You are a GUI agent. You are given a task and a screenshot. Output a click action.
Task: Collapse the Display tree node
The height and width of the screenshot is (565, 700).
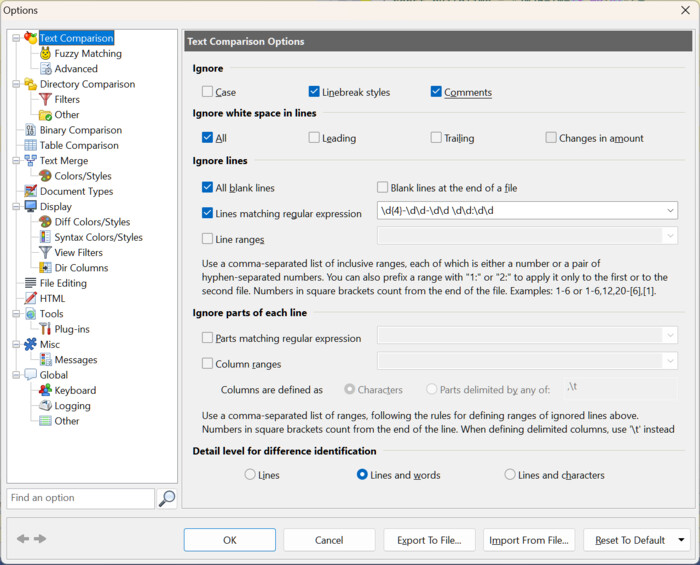pos(16,206)
